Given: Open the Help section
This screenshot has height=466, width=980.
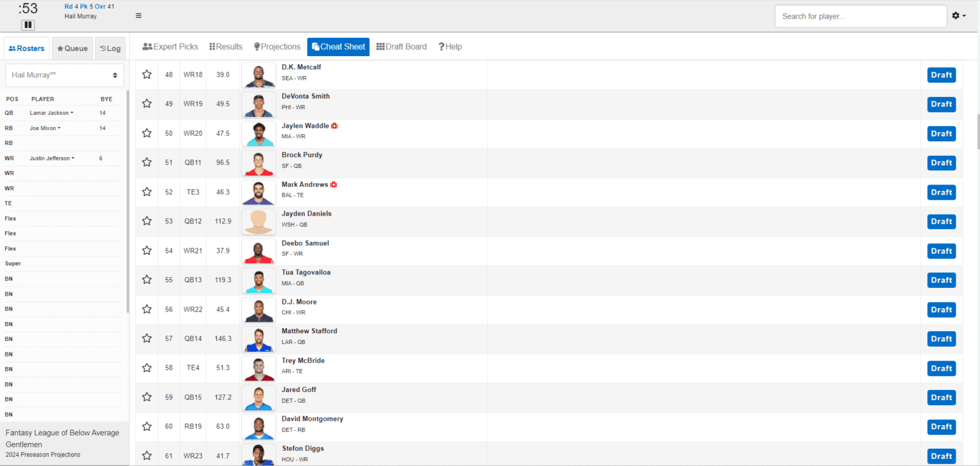Looking at the screenshot, I should [x=450, y=46].
